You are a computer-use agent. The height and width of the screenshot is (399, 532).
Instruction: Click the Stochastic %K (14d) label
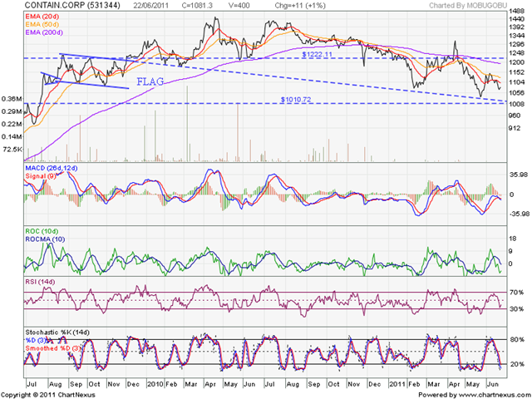tap(57, 332)
